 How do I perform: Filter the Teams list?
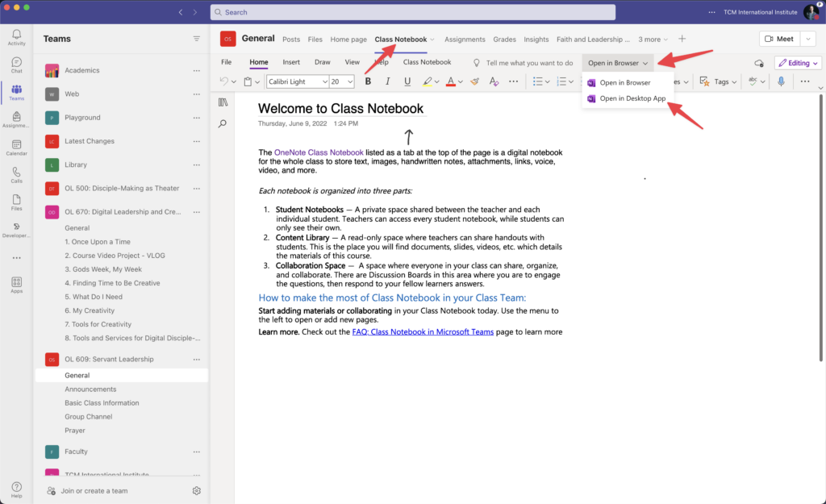tap(197, 39)
